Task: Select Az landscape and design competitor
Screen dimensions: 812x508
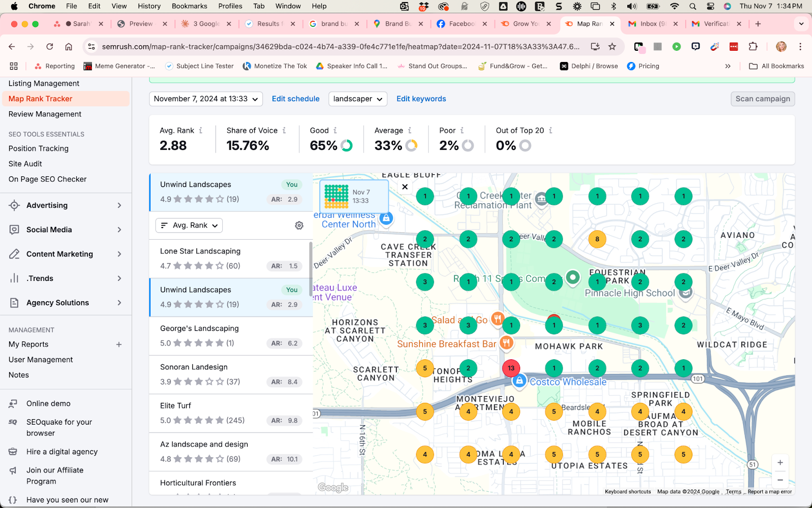Action: (x=230, y=452)
